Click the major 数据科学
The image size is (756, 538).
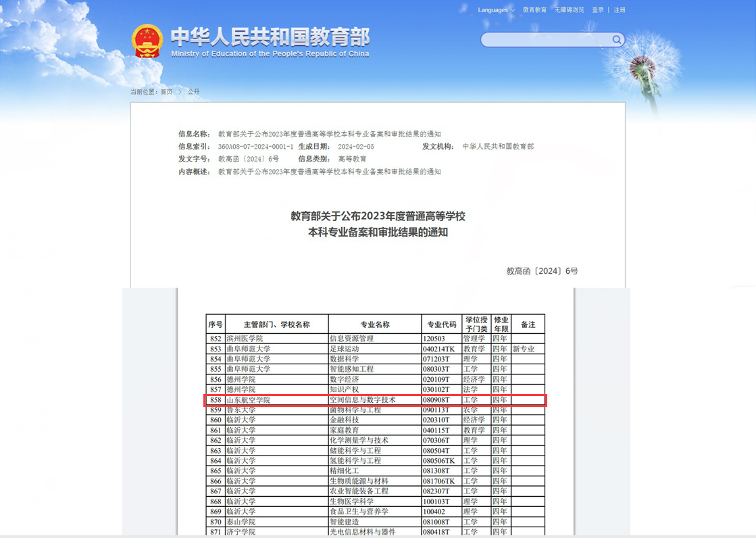pyautogui.click(x=345, y=359)
